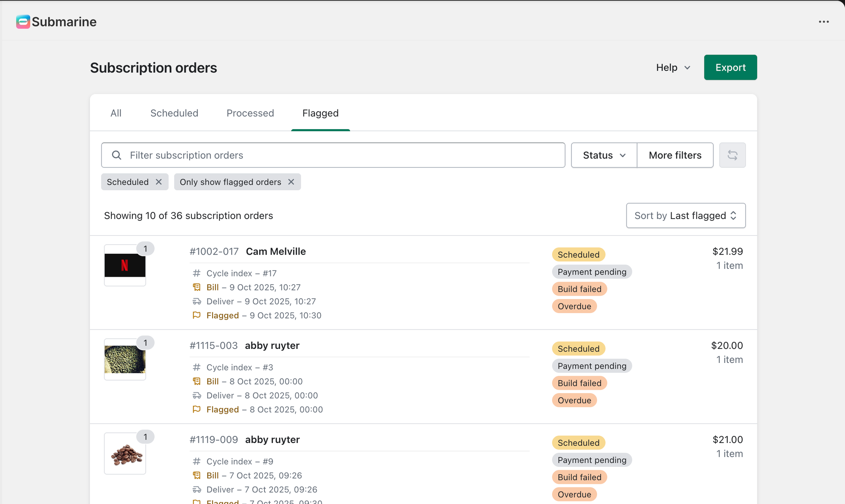Switch to the All tab
The height and width of the screenshot is (504, 845).
[x=116, y=113]
